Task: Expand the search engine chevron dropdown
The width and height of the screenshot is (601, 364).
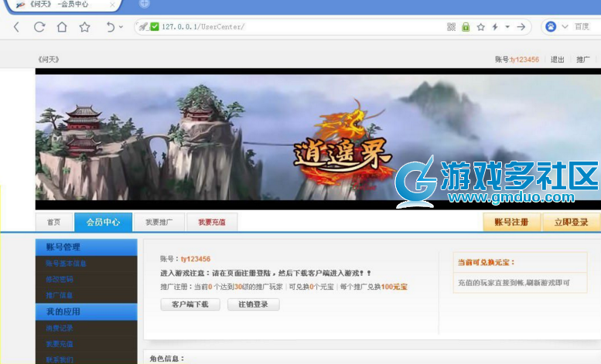Action: 565,27
